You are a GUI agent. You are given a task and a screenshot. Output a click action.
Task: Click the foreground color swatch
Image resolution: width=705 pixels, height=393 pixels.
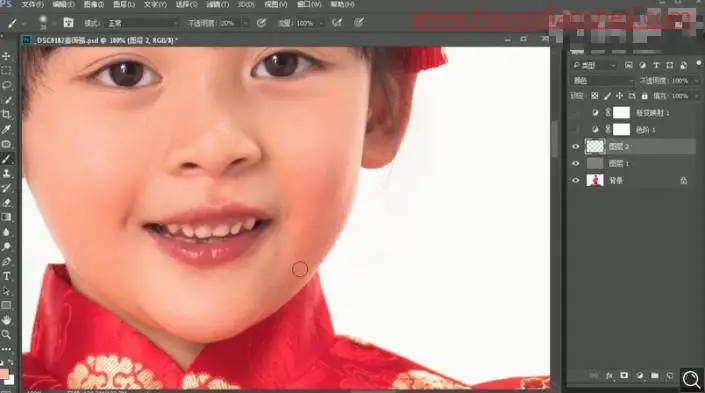[4, 374]
